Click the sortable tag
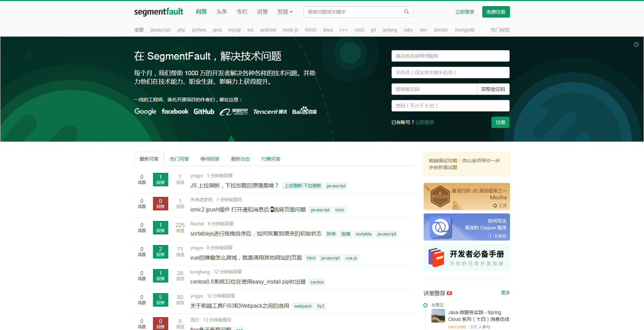Screen dimensions: 644x330 point(363,234)
